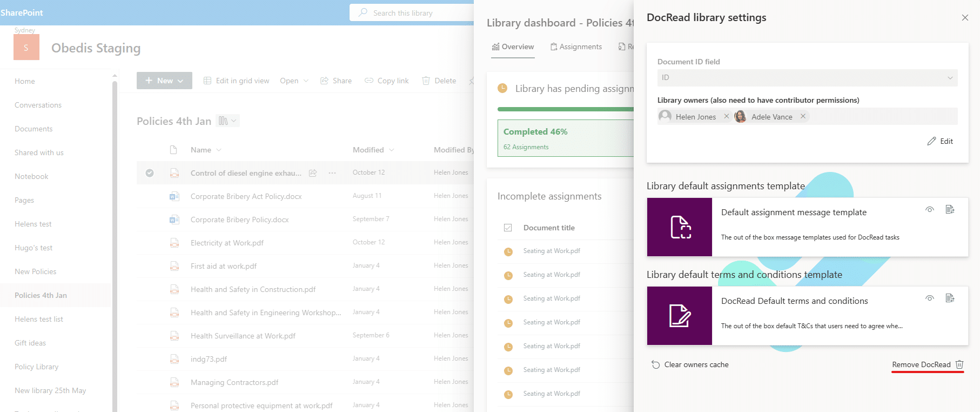Click Helen Jones avatar in library owners

[x=665, y=116]
